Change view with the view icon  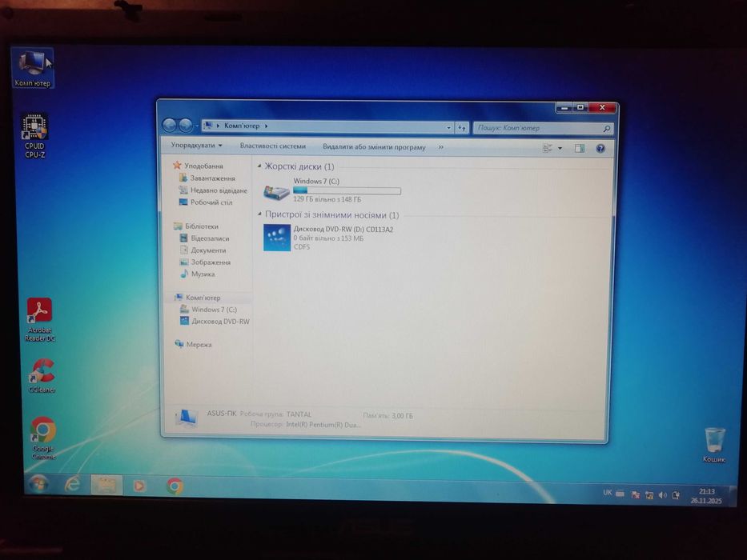[548, 148]
